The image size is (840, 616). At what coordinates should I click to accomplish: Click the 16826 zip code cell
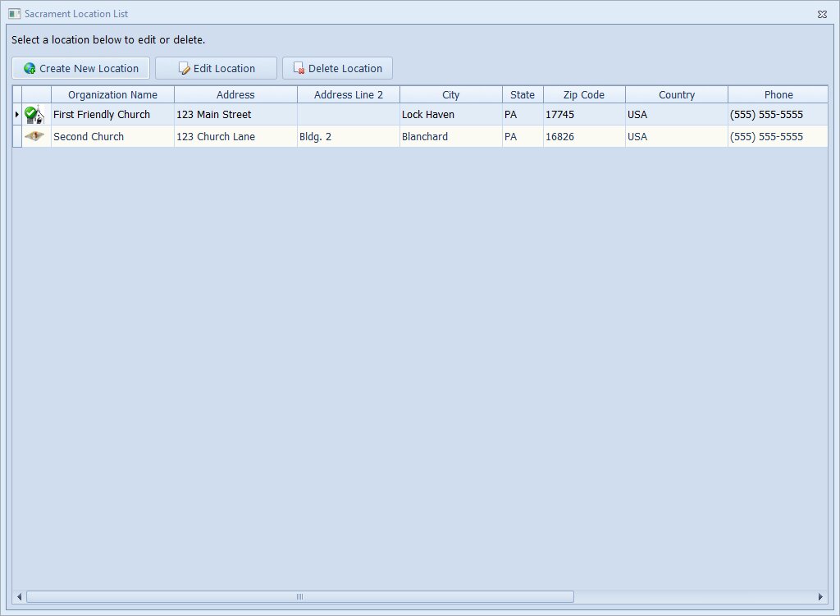(x=584, y=137)
